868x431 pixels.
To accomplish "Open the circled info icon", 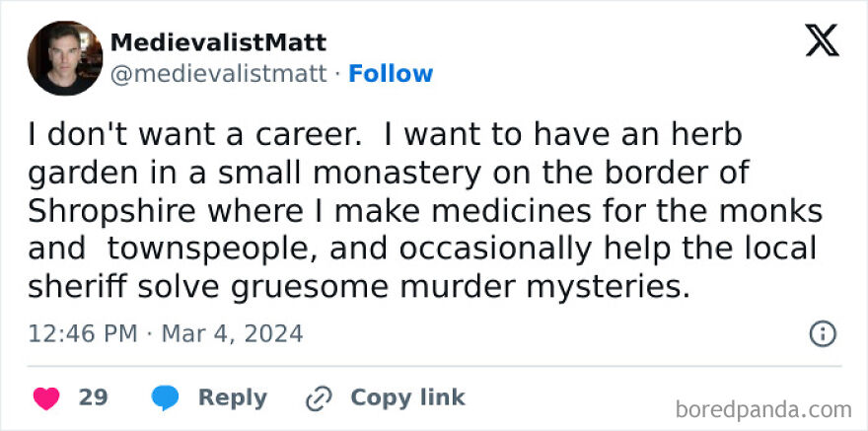I will point(822,333).
